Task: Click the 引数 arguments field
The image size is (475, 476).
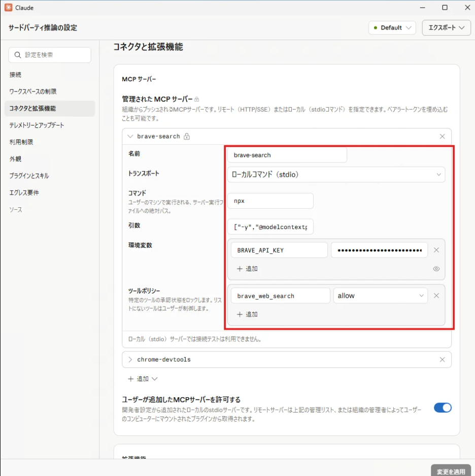Action: [x=270, y=227]
